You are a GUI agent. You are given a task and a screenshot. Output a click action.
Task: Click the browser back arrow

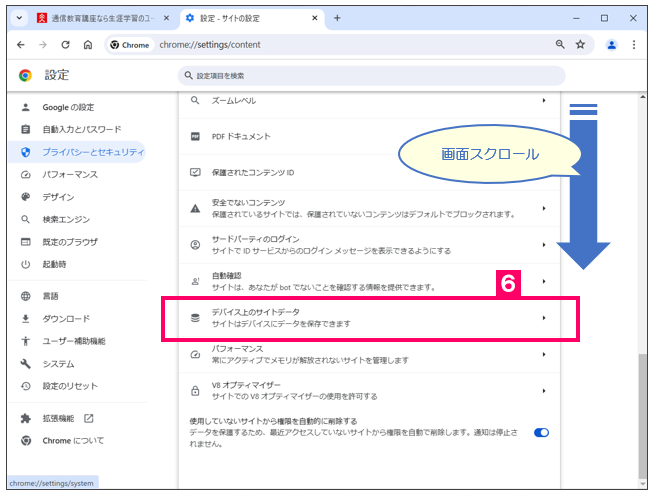(21, 45)
